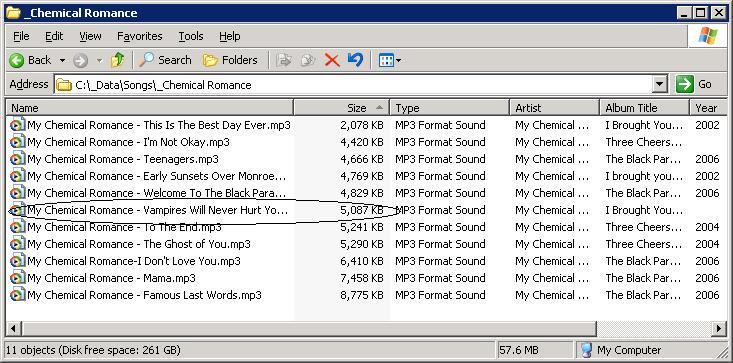
Task: Select Vampires Will Never Hurt You file icon
Action: tap(17, 210)
